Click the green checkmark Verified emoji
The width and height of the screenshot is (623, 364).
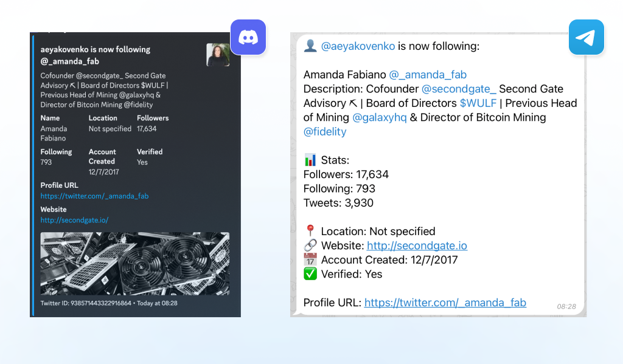[310, 274]
